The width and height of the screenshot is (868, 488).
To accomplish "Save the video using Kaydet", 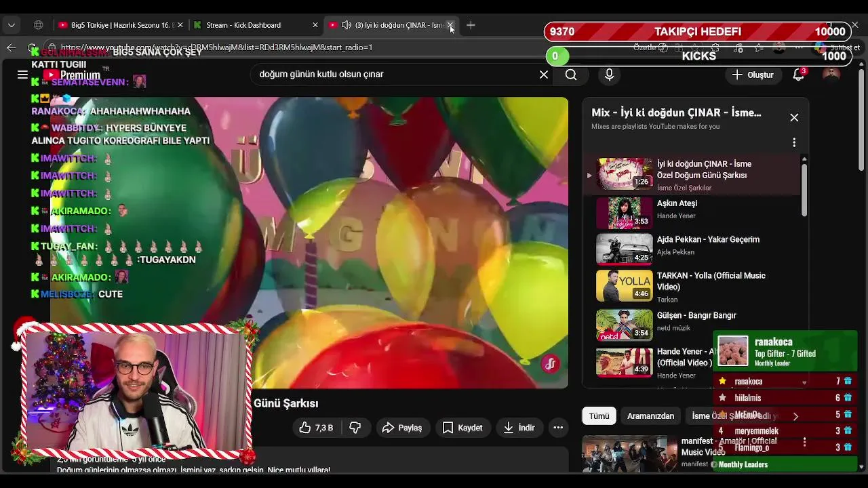I will click(462, 428).
